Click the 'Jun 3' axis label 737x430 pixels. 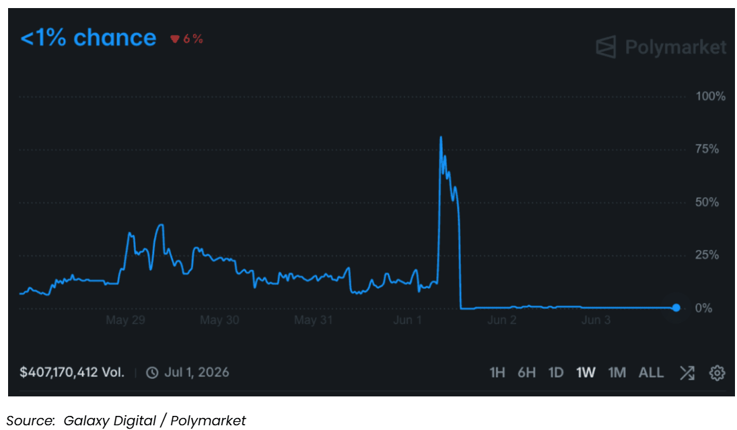pyautogui.click(x=596, y=320)
